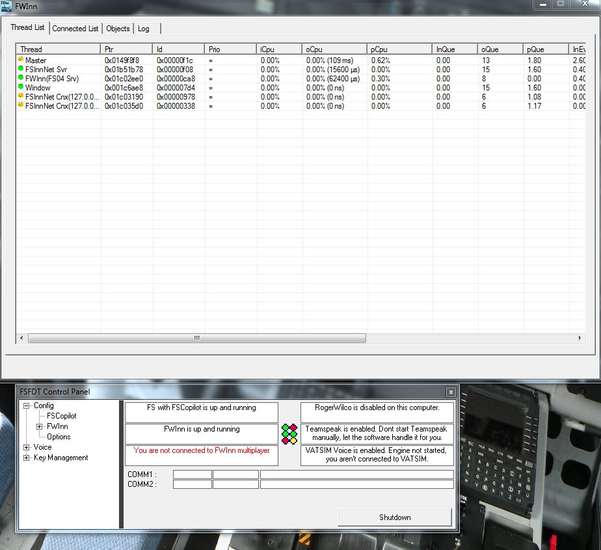Screen dimensions: 601x550
Task: Click the FWInn(FS04 Srv) green status icon
Action: (21, 78)
